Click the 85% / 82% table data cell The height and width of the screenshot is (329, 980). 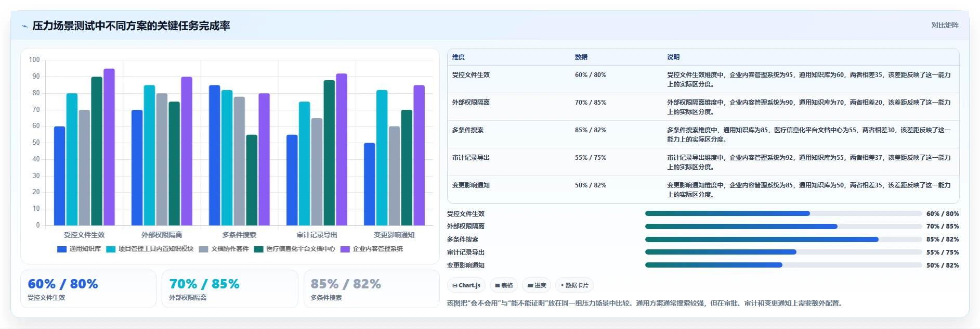pyautogui.click(x=591, y=130)
